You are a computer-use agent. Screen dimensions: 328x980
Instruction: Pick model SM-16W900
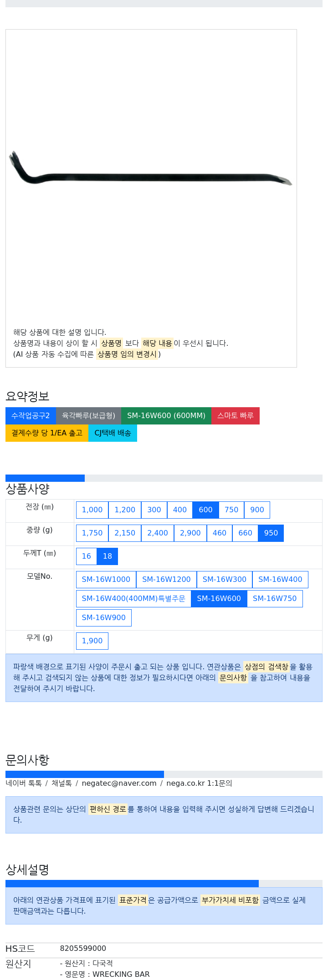pyautogui.click(x=104, y=618)
